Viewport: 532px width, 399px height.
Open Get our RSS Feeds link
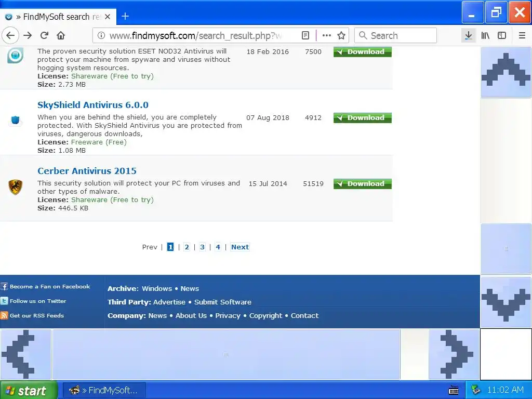click(37, 315)
